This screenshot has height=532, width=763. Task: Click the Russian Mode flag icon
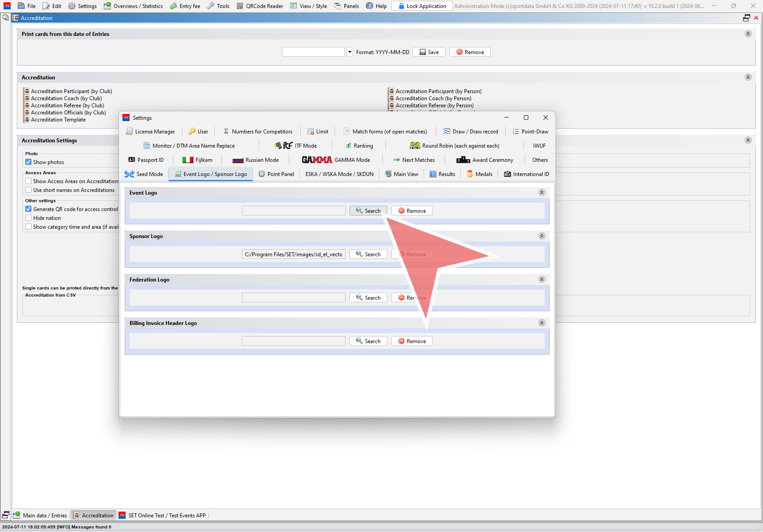click(238, 160)
